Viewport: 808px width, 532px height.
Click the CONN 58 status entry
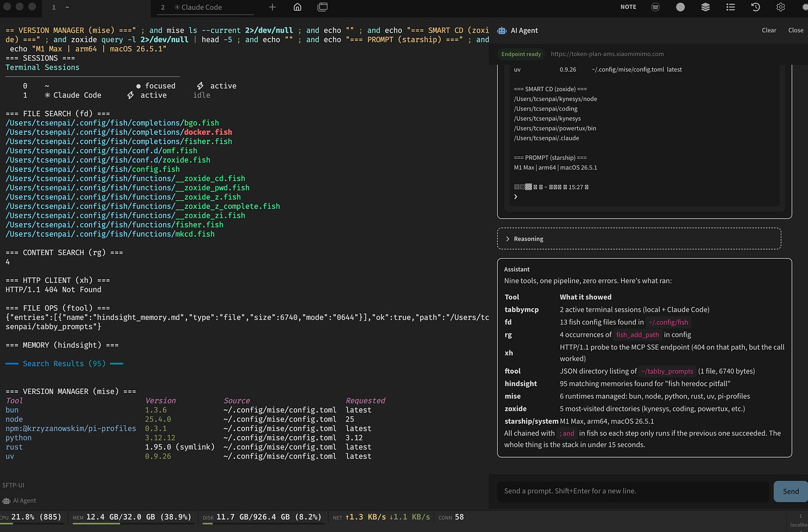[x=451, y=517]
